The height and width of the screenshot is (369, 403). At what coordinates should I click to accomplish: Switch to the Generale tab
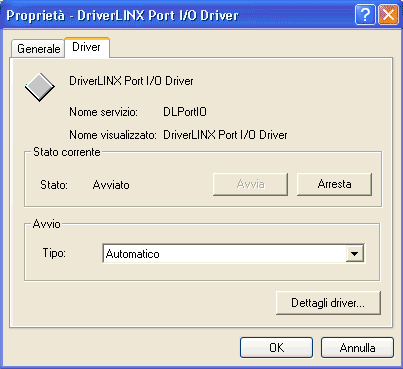pos(38,49)
